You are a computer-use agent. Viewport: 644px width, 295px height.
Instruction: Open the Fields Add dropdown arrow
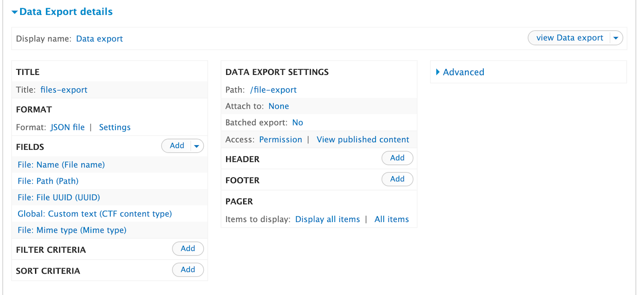pyautogui.click(x=196, y=146)
